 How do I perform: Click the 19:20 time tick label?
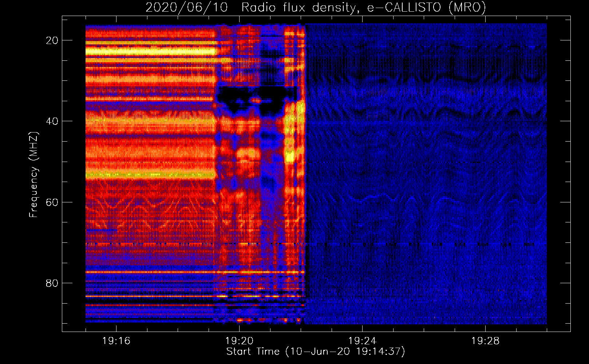(x=239, y=341)
